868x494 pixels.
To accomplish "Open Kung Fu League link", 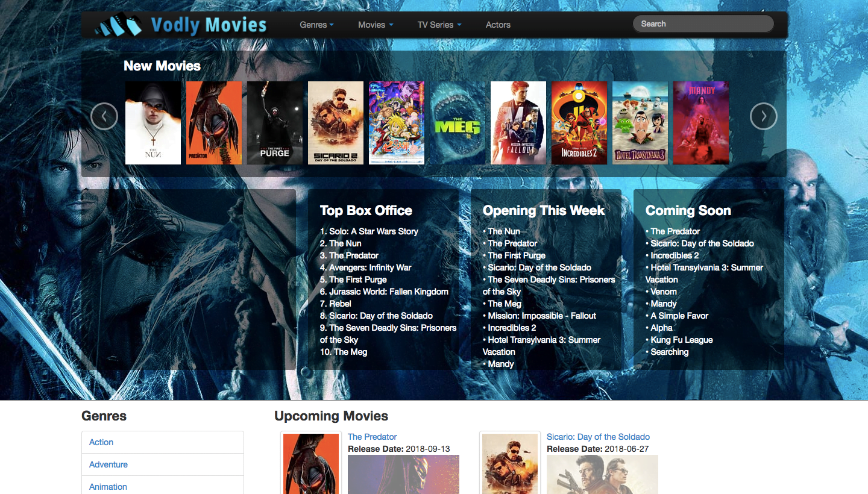I will point(682,340).
